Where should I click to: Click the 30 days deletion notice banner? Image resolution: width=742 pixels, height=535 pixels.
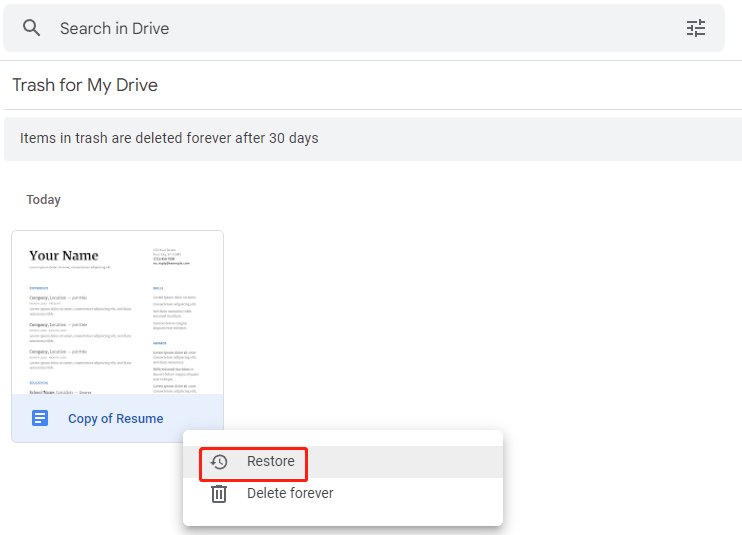[x=169, y=138]
